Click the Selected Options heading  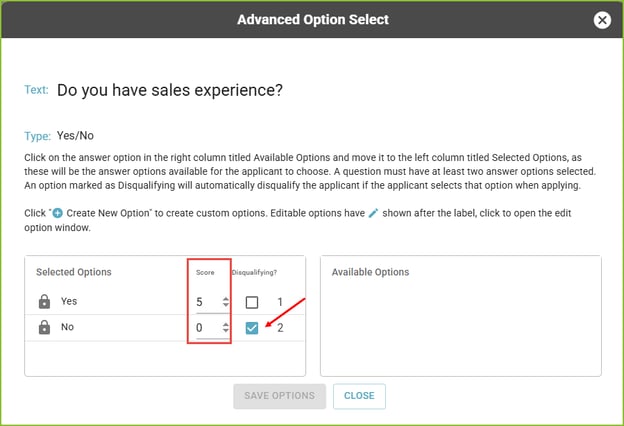point(74,272)
